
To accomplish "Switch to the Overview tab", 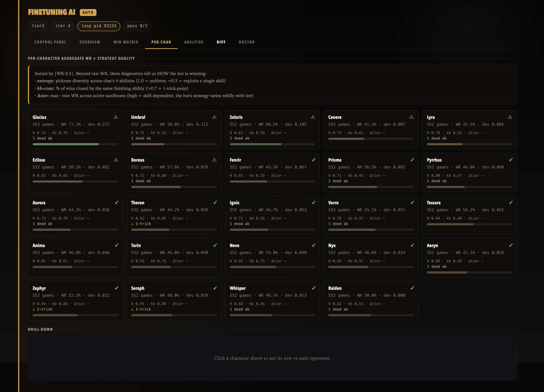I will point(90,42).
